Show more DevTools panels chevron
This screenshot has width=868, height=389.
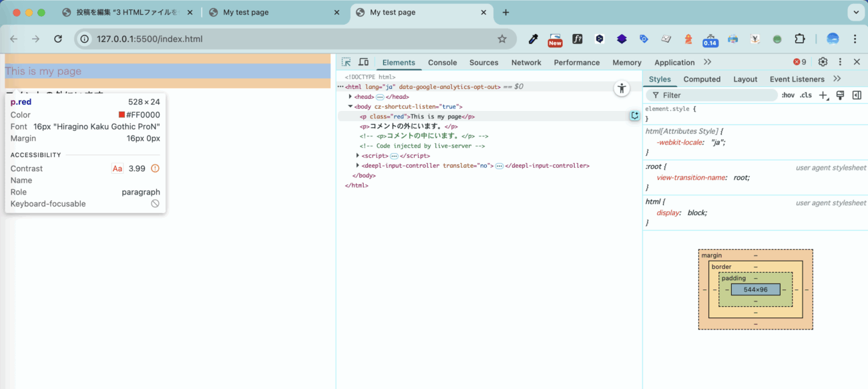click(708, 62)
